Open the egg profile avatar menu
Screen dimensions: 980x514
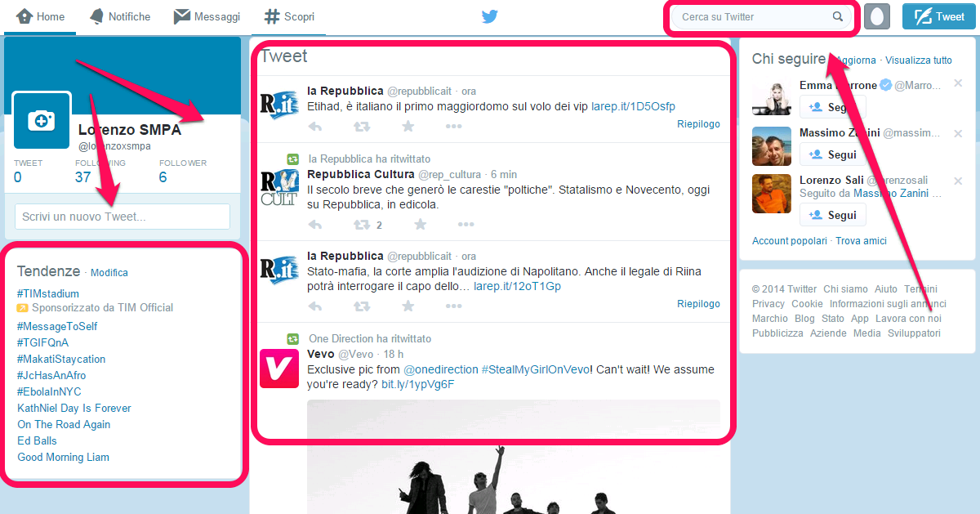click(876, 16)
